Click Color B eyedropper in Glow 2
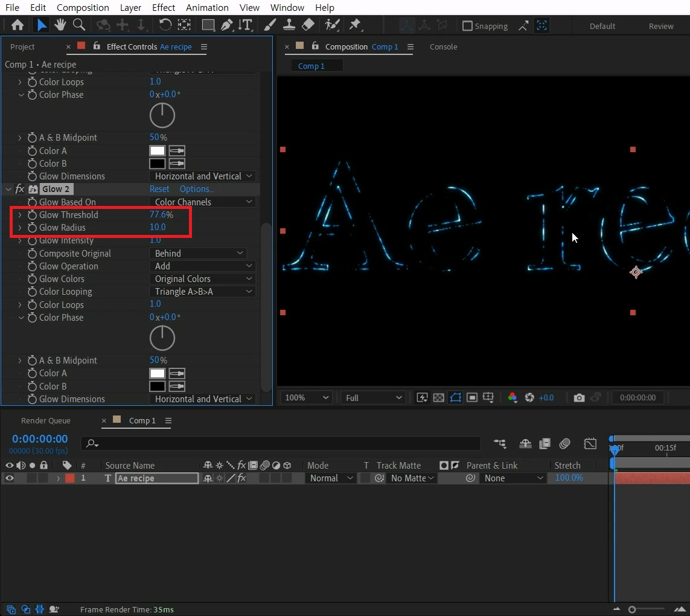The image size is (690, 616). click(177, 386)
